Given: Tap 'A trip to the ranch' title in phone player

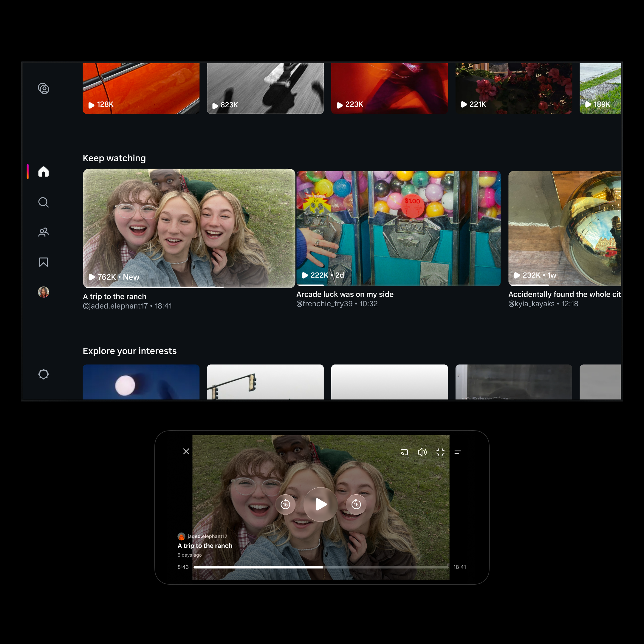Looking at the screenshot, I should pos(205,546).
